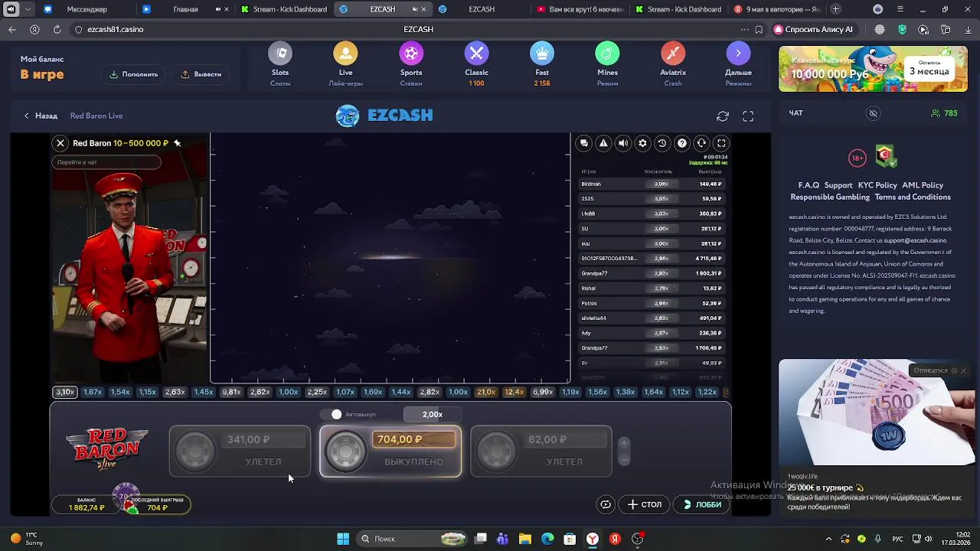Viewport: 980px width, 551px height.
Task: Open the Support link
Action: coord(838,185)
